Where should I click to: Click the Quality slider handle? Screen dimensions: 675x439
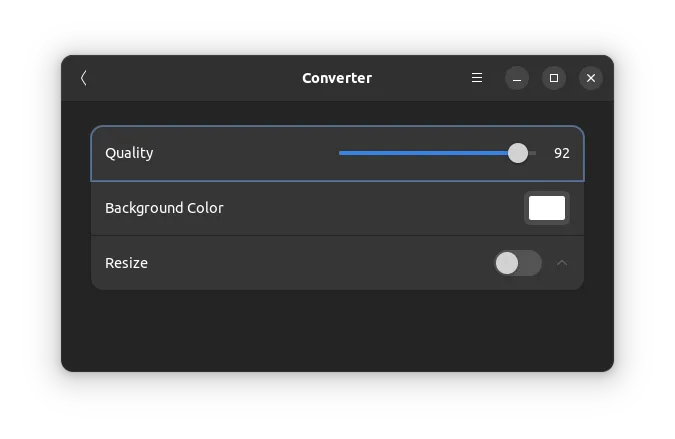click(518, 153)
